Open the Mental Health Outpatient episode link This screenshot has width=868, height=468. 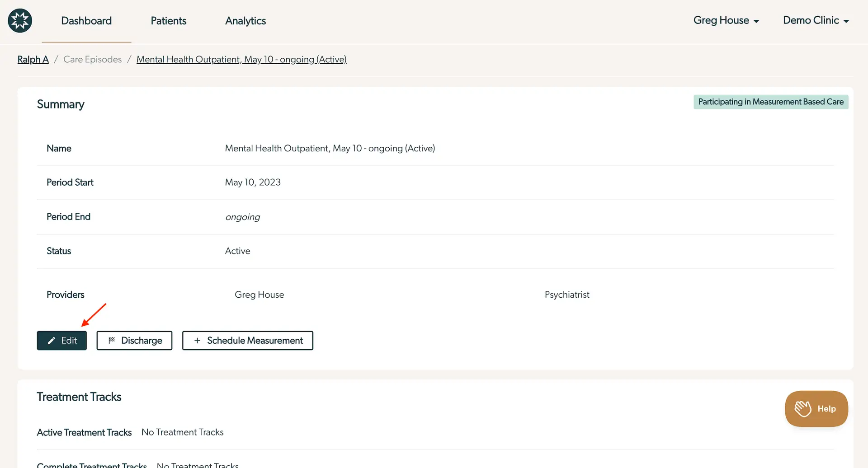point(241,59)
